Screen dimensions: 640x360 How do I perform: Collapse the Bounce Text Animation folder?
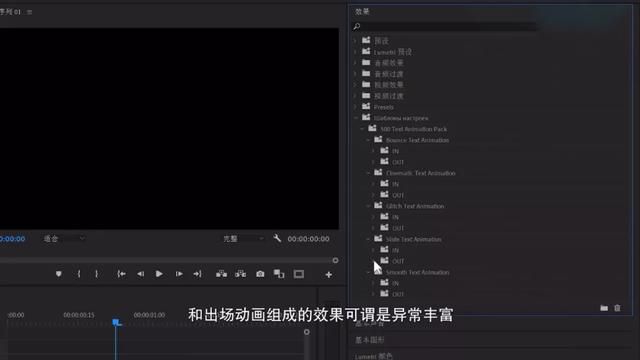(368, 140)
